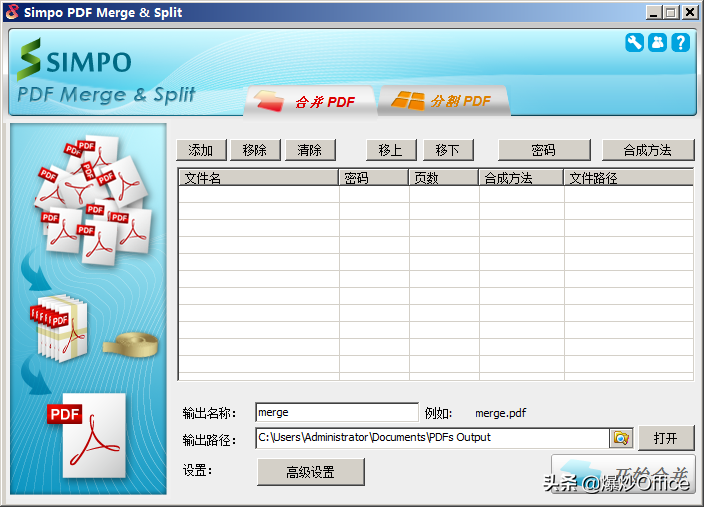Minimize the Simpo PDF window
Image resolution: width=704 pixels, height=507 pixels.
pyautogui.click(x=654, y=13)
